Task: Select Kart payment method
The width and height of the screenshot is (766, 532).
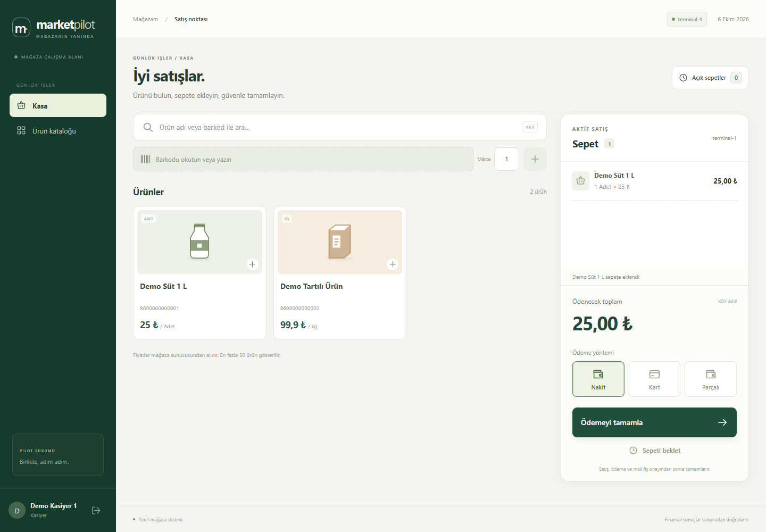Action: tap(654, 379)
